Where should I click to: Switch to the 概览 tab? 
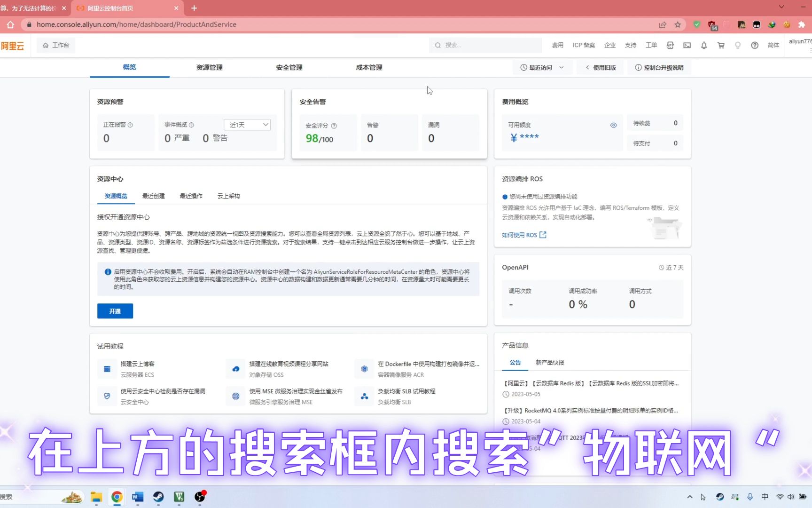point(130,67)
